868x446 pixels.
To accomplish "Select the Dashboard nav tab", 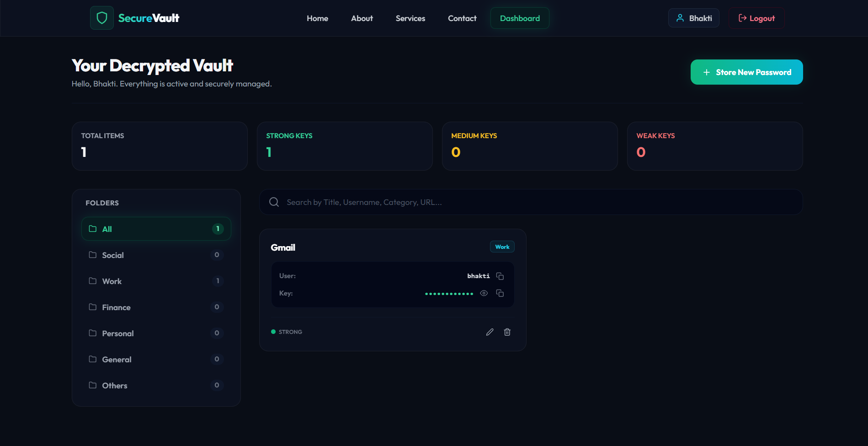I will click(520, 18).
